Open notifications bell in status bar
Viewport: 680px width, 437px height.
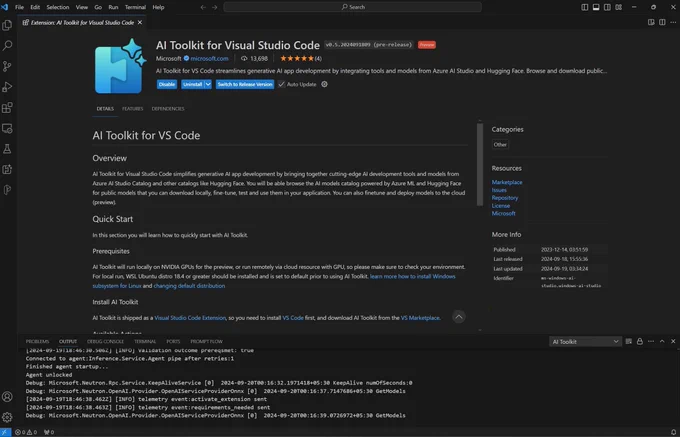673,432
